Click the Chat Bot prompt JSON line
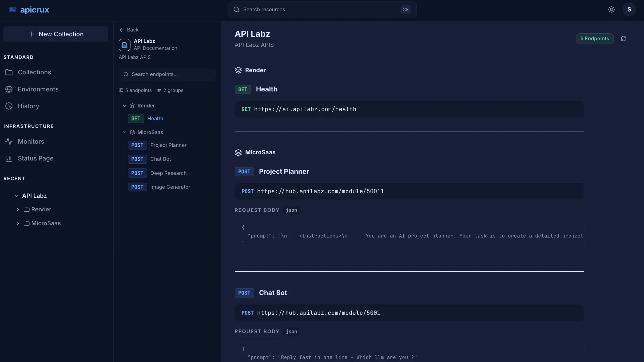This screenshot has height=362, width=644. tap(332, 357)
